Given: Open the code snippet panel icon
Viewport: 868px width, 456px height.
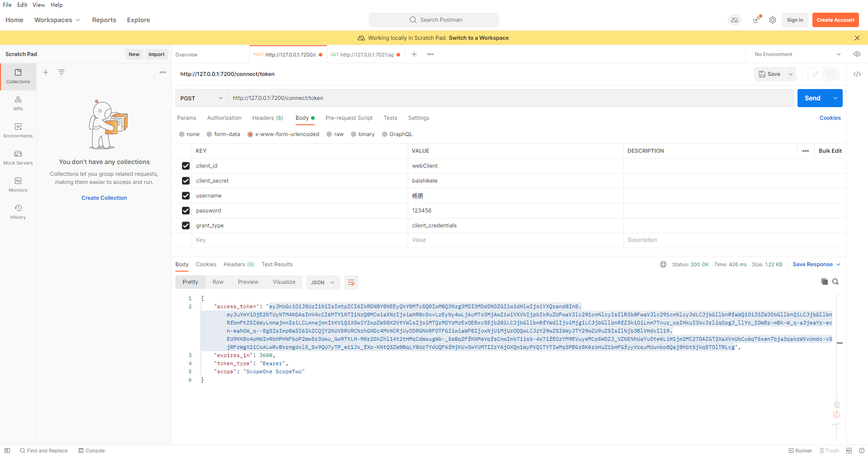Looking at the screenshot, I should tap(857, 74).
